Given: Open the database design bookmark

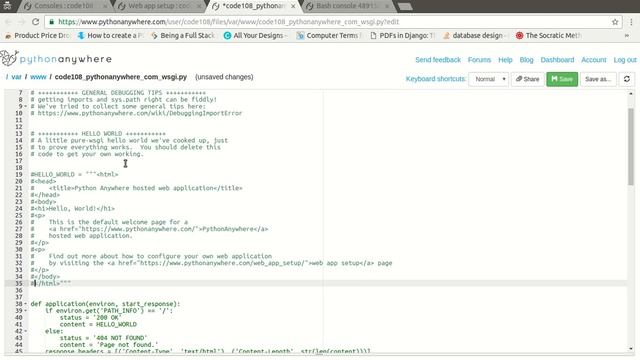Looking at the screenshot, I should [x=475, y=36].
